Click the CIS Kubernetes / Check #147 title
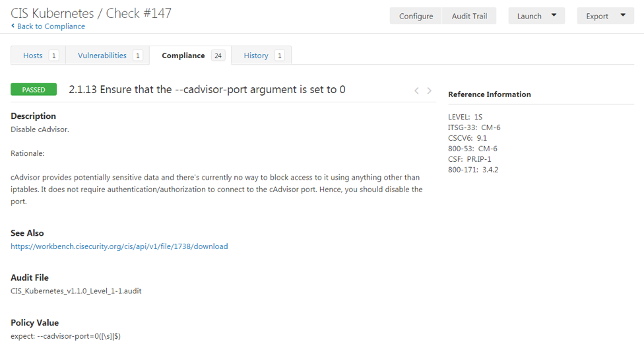 [91, 13]
